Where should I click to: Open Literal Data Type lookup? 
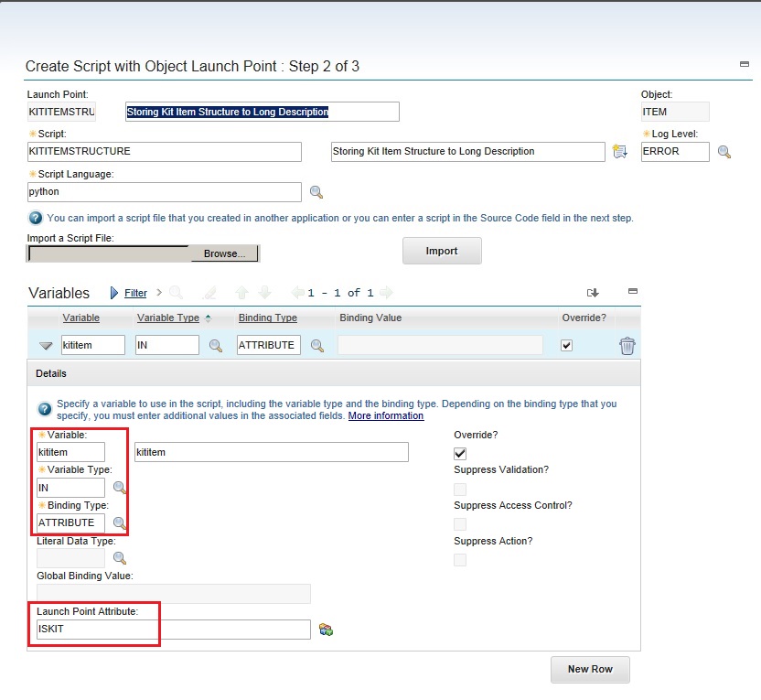[x=120, y=558]
